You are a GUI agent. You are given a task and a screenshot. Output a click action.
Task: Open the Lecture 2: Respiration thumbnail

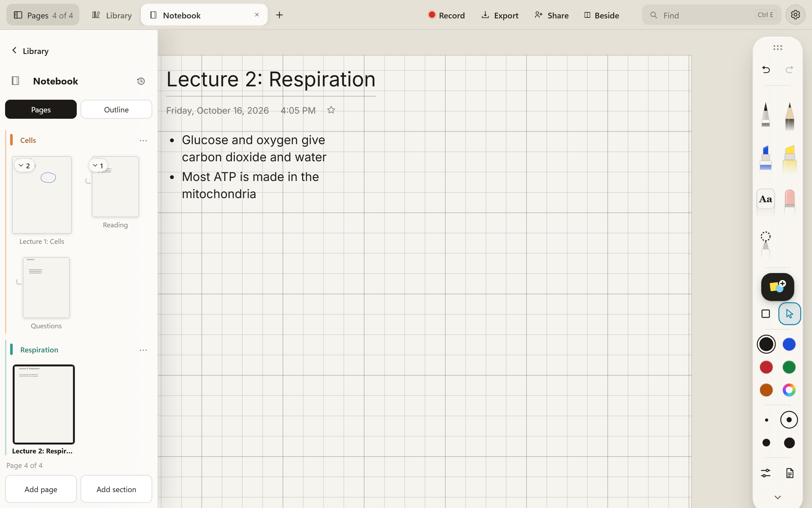point(44,404)
